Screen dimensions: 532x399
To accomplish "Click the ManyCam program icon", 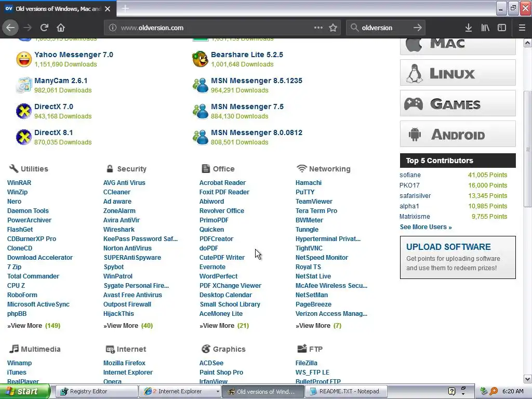I will pyautogui.click(x=24, y=85).
